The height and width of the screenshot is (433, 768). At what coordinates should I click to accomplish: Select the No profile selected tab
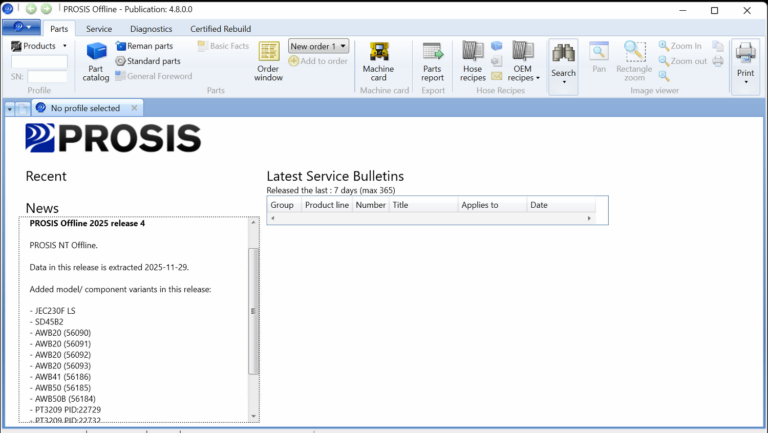pyautogui.click(x=85, y=108)
